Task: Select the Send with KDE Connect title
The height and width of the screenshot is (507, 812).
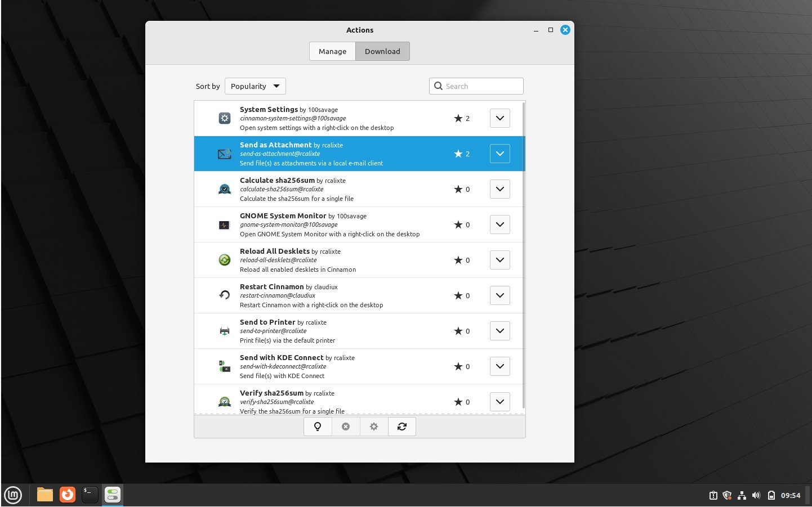Action: [282, 357]
